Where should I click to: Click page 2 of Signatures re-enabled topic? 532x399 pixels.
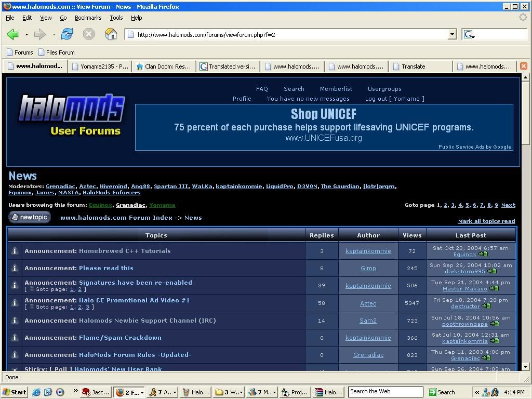coord(79,289)
